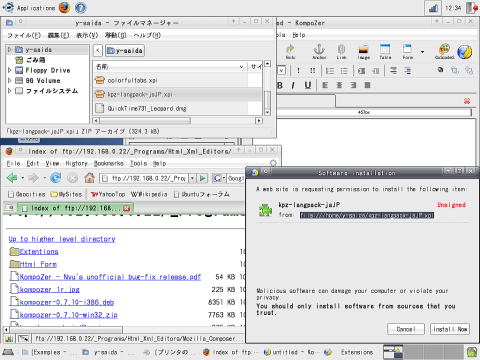Expand the 98 Volume tree node
Screen dimensions: 480x360
click(x=10, y=80)
